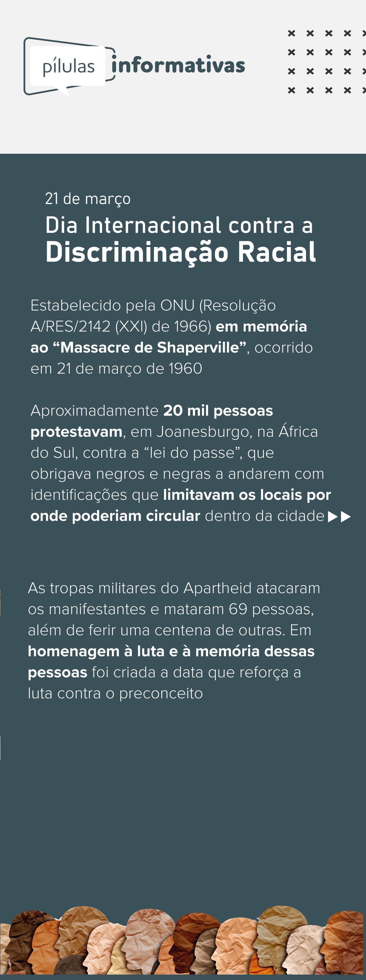Click the Massacre de Shaperville bold text

tap(153, 347)
